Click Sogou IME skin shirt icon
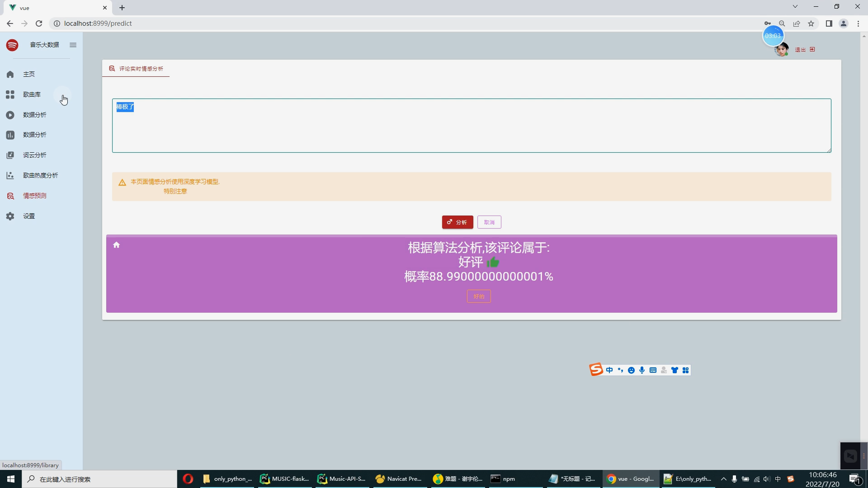 click(675, 370)
